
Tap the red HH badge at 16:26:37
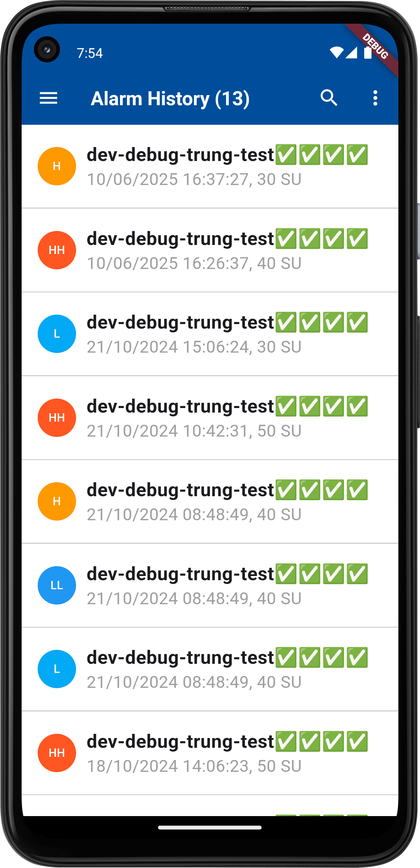pos(57,250)
